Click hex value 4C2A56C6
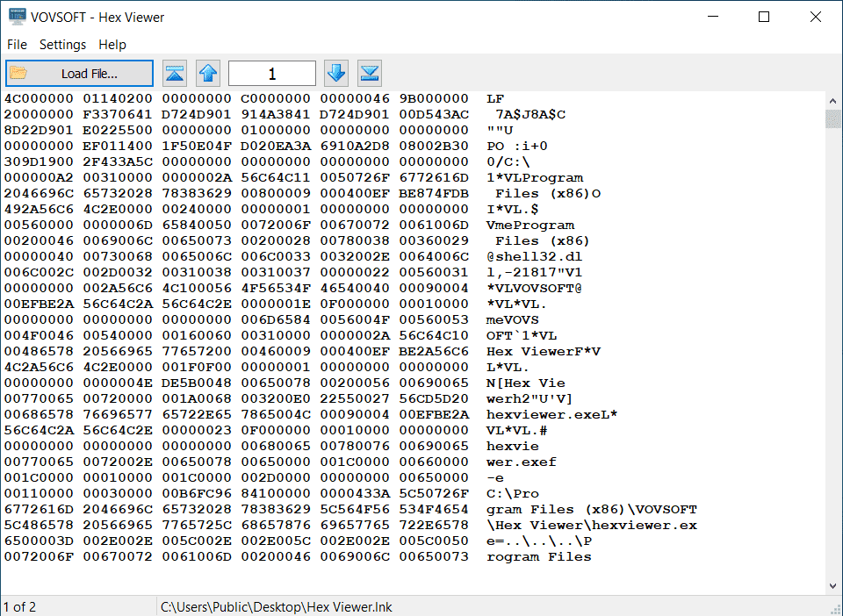The height and width of the screenshot is (616, 843). [x=39, y=367]
